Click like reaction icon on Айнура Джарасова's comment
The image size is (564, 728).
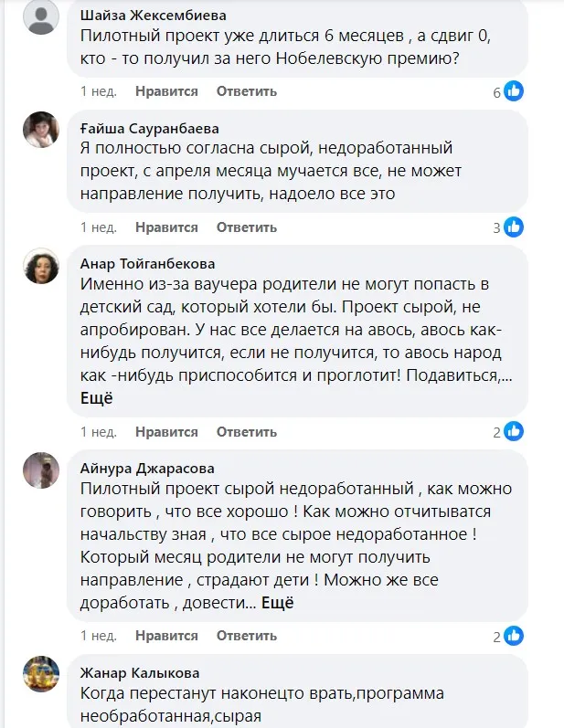(x=514, y=636)
